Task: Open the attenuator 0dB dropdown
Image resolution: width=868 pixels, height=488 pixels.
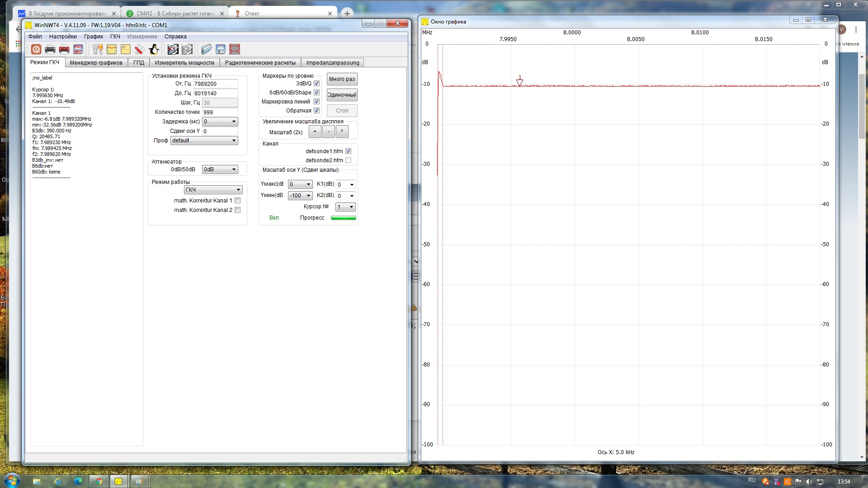Action: coord(220,169)
